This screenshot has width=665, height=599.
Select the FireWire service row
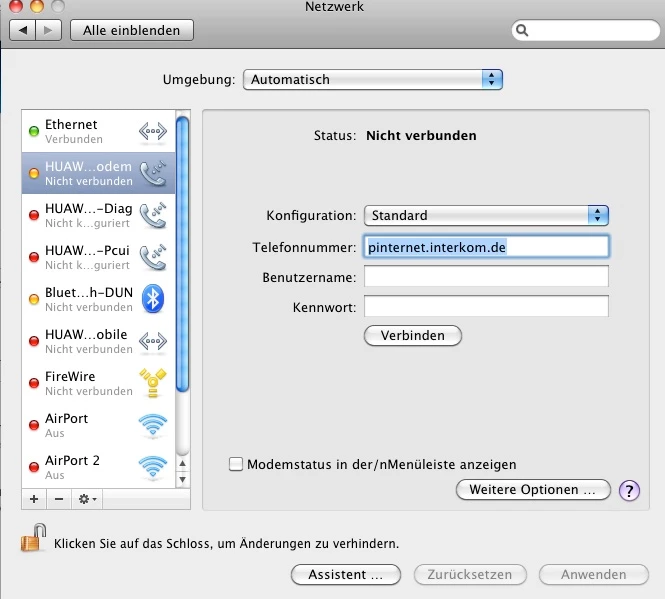coord(98,383)
